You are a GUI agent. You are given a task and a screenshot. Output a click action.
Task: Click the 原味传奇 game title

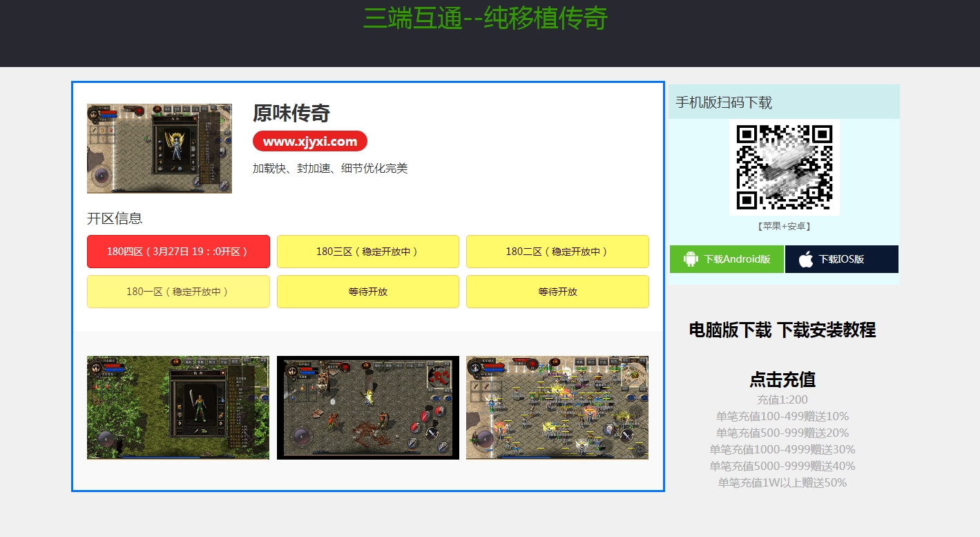point(291,113)
